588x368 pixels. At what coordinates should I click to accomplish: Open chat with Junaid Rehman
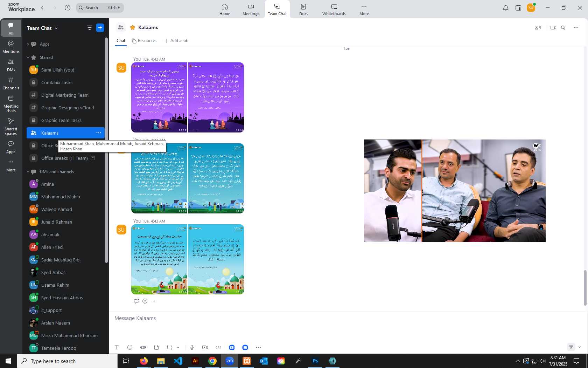coord(65,222)
